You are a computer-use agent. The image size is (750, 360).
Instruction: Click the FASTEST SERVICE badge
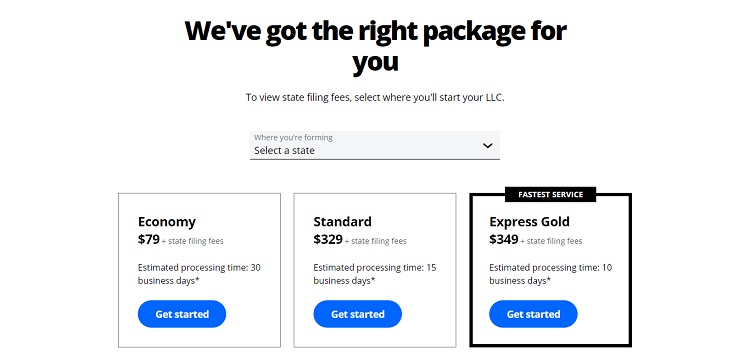pos(551,195)
